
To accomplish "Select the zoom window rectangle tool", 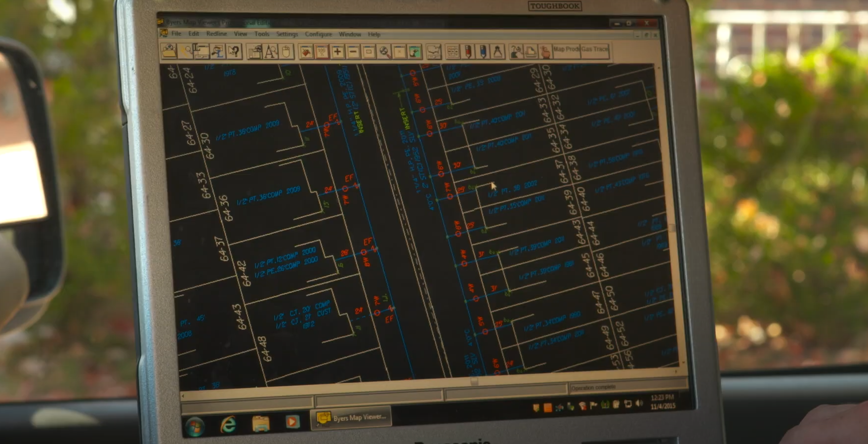I will coord(369,52).
